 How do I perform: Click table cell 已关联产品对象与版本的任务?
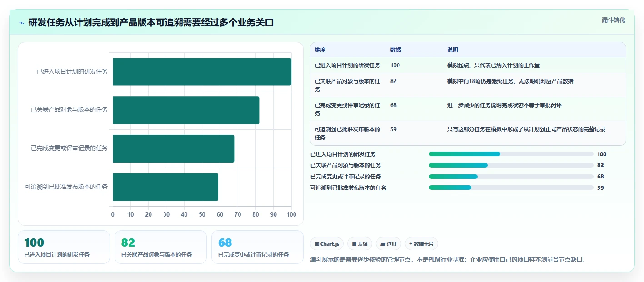click(348, 85)
